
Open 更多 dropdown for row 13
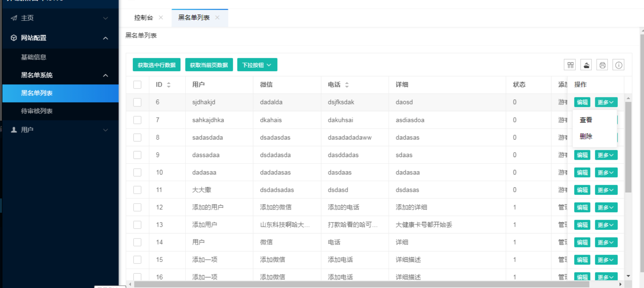click(606, 225)
